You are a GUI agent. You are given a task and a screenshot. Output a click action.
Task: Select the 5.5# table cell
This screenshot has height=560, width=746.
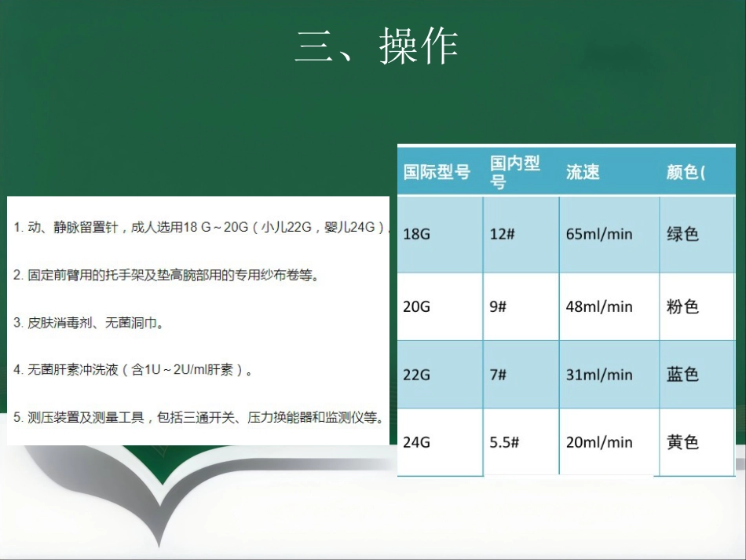tap(521, 442)
